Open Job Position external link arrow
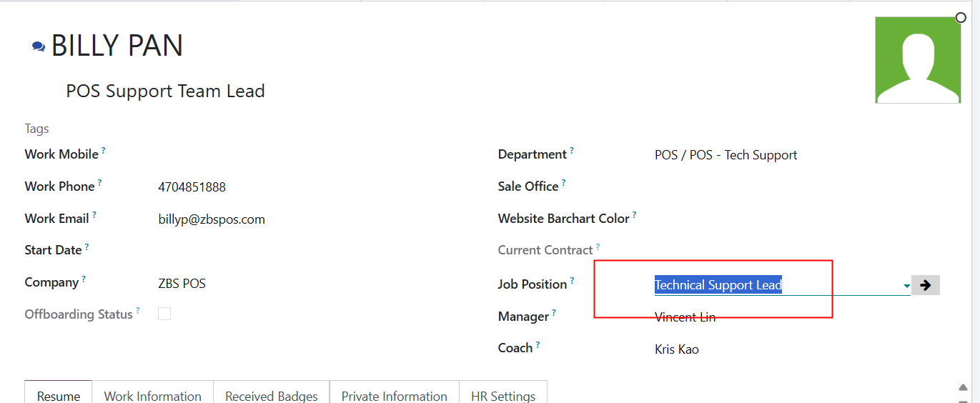Image resolution: width=980 pixels, height=403 pixels. 926,285
